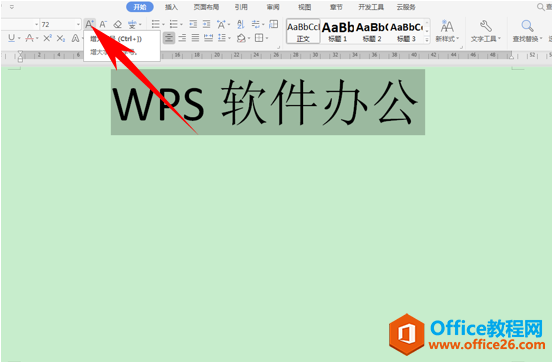Click the font color A icon
Screen dimensions: 552x362
coord(30,38)
